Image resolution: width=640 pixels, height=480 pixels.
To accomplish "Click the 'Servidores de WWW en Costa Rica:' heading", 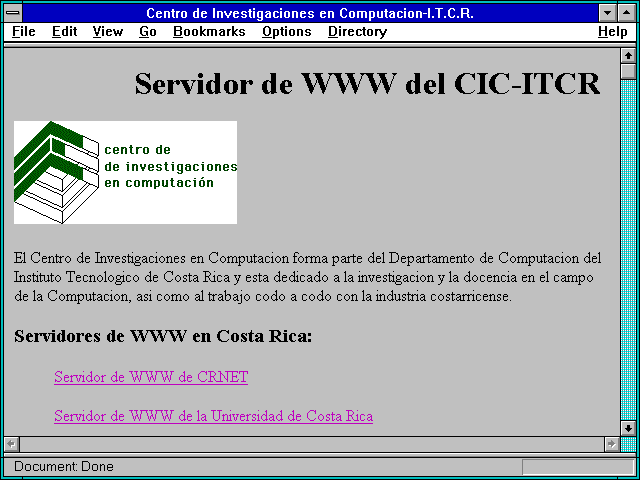I will click(x=163, y=336).
